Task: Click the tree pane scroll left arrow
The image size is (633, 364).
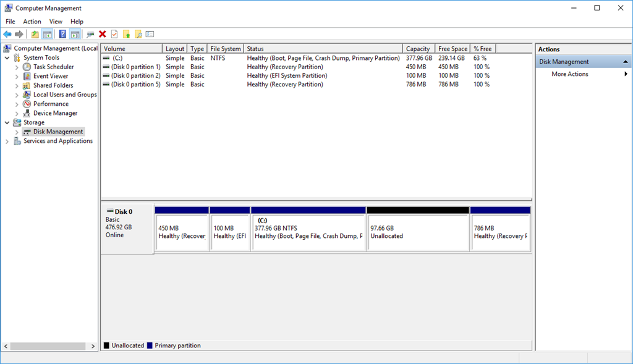Action: point(6,346)
